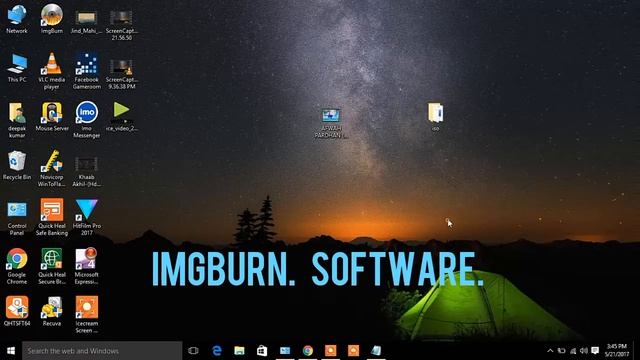Image resolution: width=640 pixels, height=360 pixels.
Task: Select the Control Panel icon
Action: [x=17, y=218]
